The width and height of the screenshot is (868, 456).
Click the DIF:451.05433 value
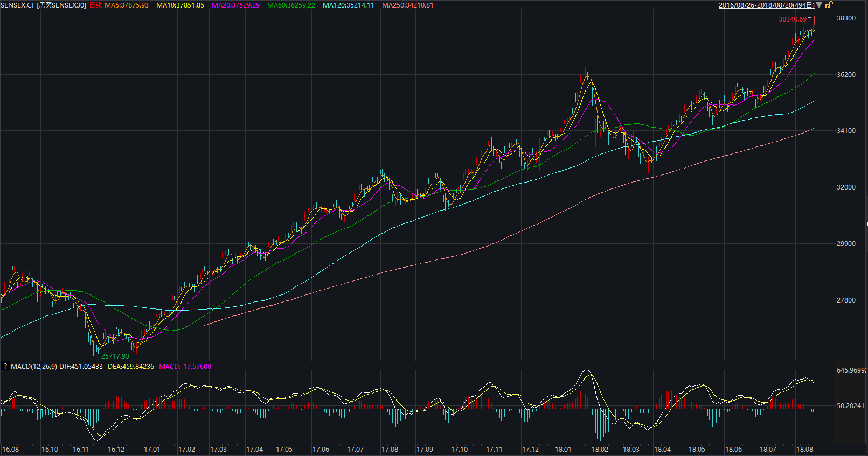81,366
